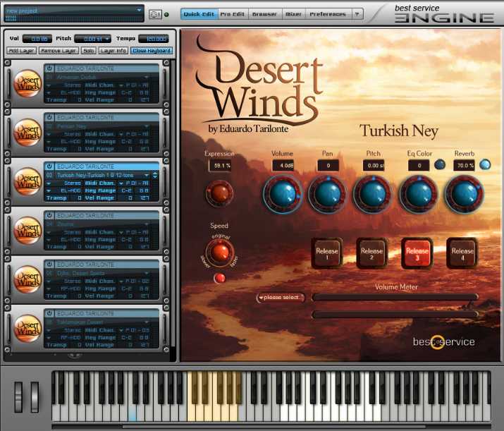
Task: Click the Expression 59.1 % value field
Action: click(220, 166)
